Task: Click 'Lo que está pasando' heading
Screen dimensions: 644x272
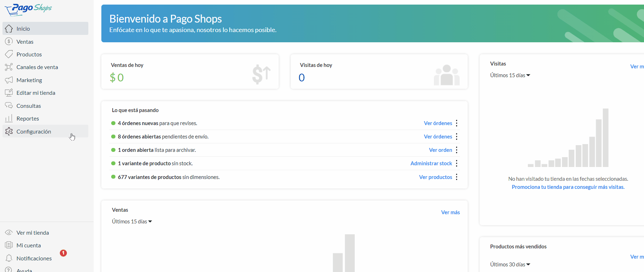Action: coord(135,110)
